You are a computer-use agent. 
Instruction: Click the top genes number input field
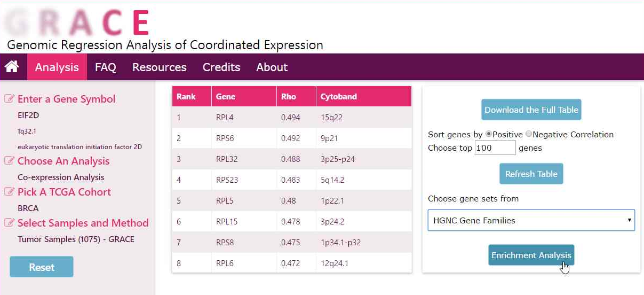[495, 148]
